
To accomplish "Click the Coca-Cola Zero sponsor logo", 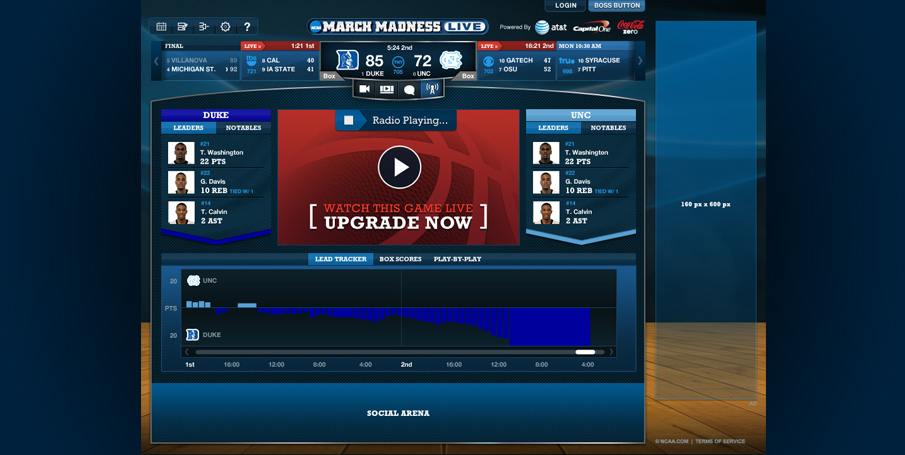I will point(630,27).
